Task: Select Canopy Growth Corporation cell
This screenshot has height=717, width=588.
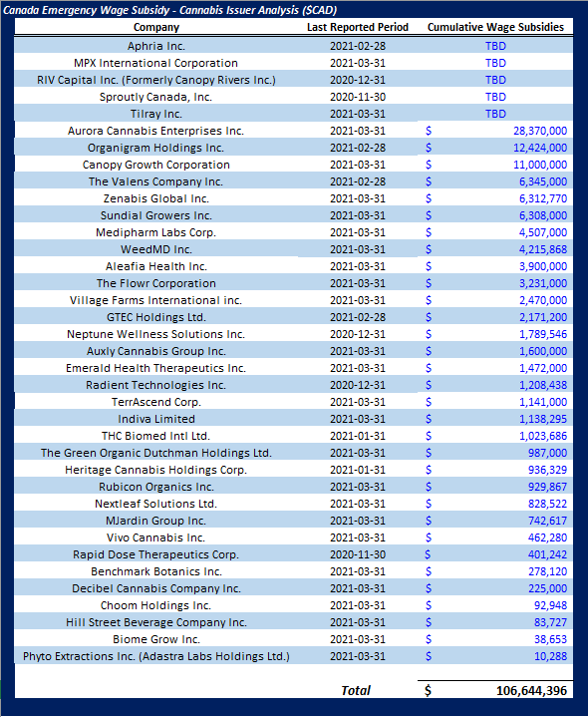Action: pos(156,165)
